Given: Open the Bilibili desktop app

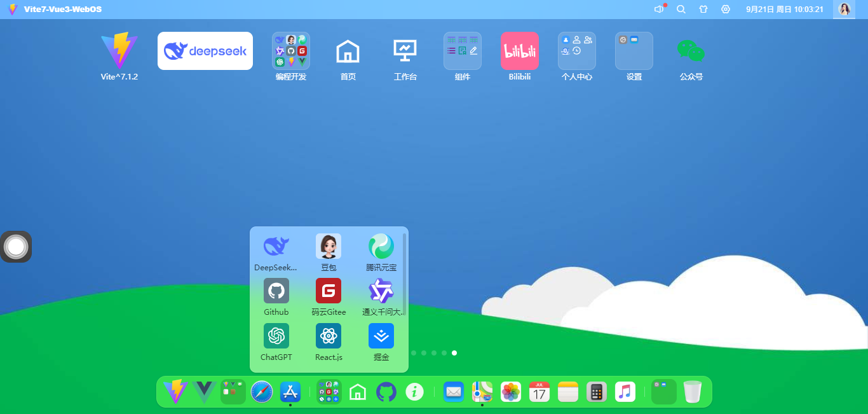Looking at the screenshot, I should click(519, 51).
